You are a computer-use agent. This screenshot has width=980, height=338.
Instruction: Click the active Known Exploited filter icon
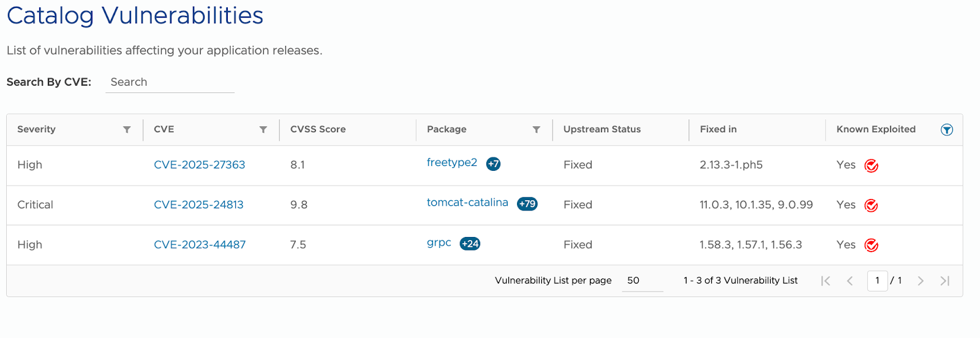[x=947, y=130]
